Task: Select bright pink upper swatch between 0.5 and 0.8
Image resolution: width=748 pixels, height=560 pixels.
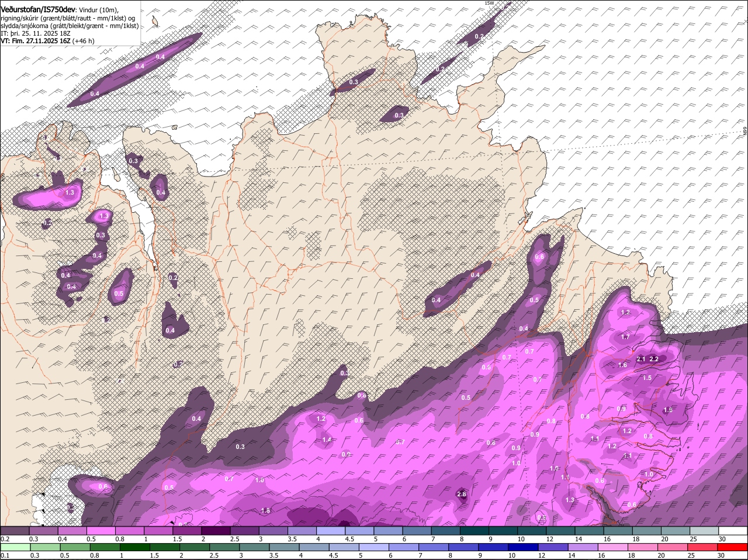Action: pyautogui.click(x=101, y=531)
